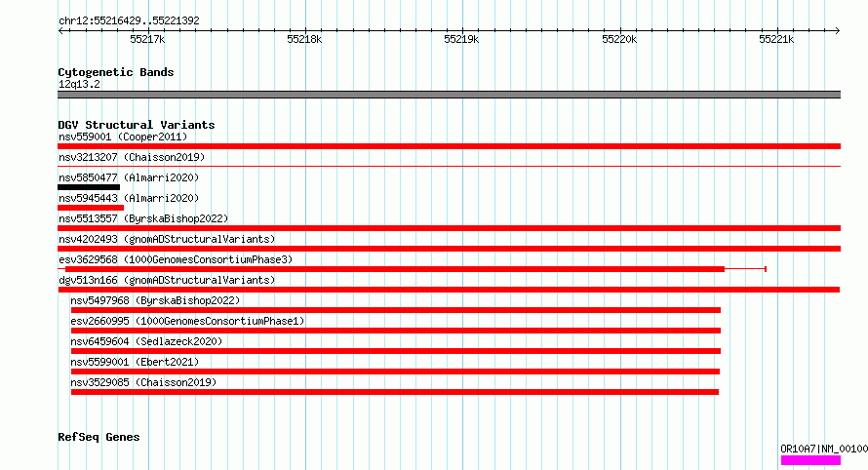The image size is (868, 470).
Task: Select the nsv5599001 red bar
Action: [x=395, y=372]
